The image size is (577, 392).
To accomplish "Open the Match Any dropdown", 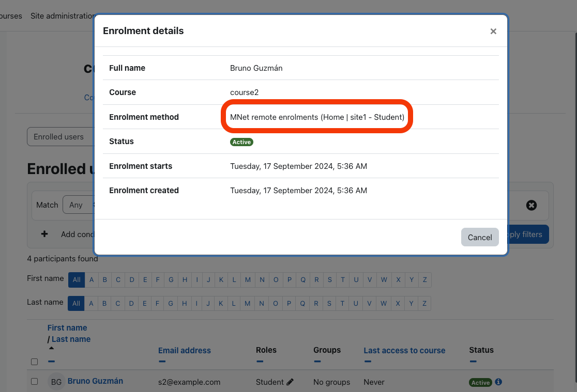I will click(x=79, y=205).
